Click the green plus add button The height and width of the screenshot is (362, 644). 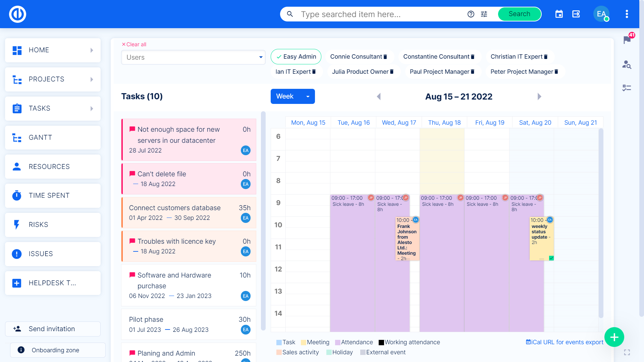point(614,337)
